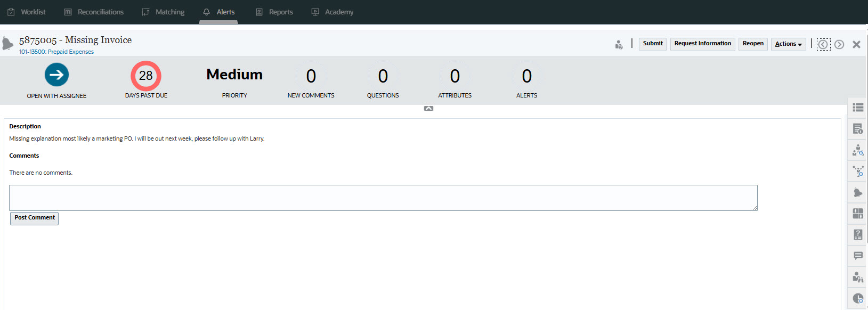Screen dimensions: 868x310
Task: Open History clock icon in sidebar
Action: (858, 298)
